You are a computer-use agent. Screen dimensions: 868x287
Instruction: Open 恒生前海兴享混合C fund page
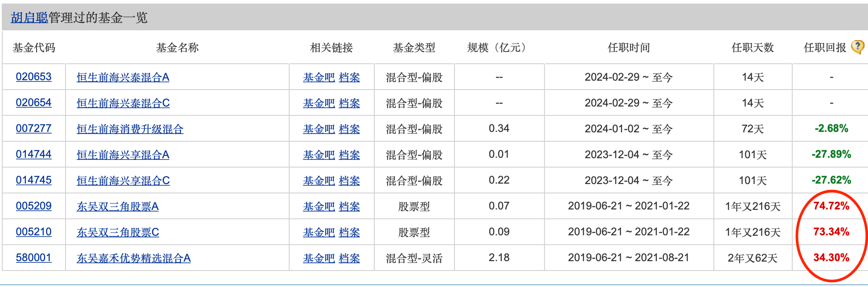(x=123, y=180)
